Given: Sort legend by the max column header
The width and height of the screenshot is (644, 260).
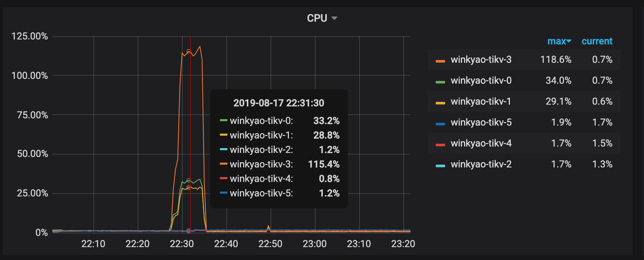Looking at the screenshot, I should [x=556, y=41].
